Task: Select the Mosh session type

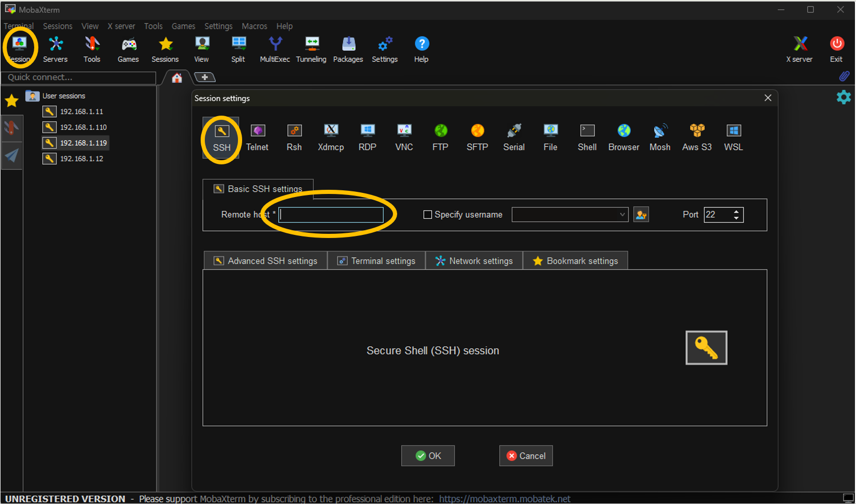Action: tap(660, 138)
